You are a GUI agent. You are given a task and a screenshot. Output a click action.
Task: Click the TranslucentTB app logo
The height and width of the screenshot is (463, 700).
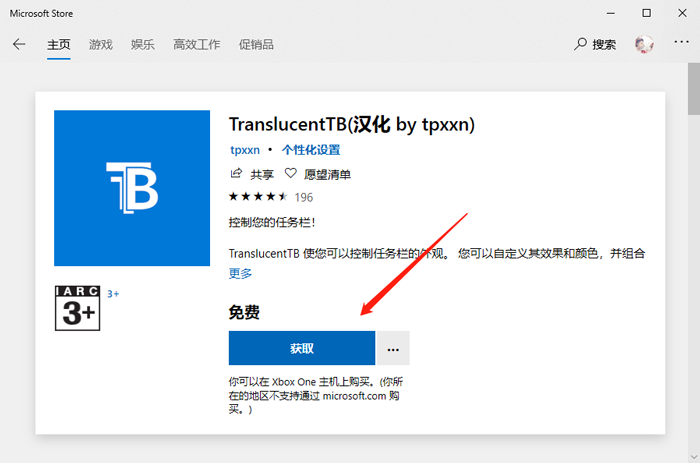(132, 188)
